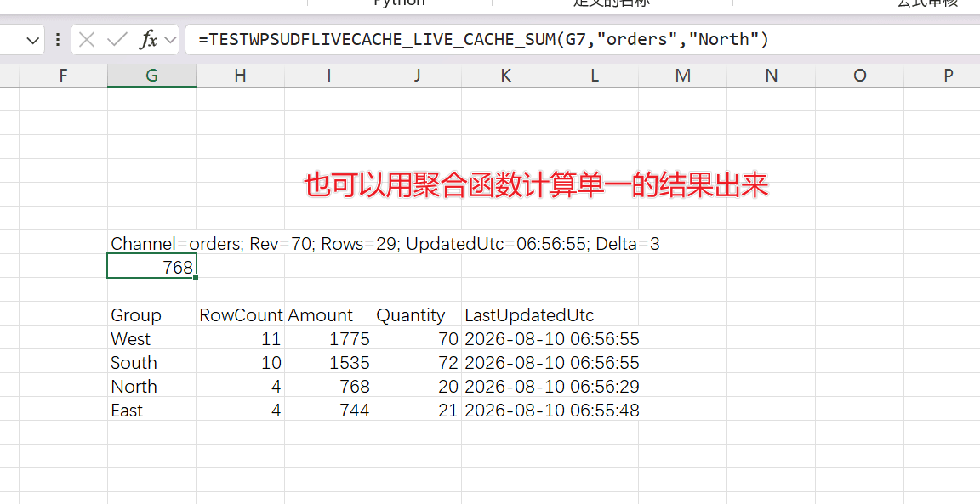Select the East quantity cell "21"
The height and width of the screenshot is (504, 980).
(417, 410)
